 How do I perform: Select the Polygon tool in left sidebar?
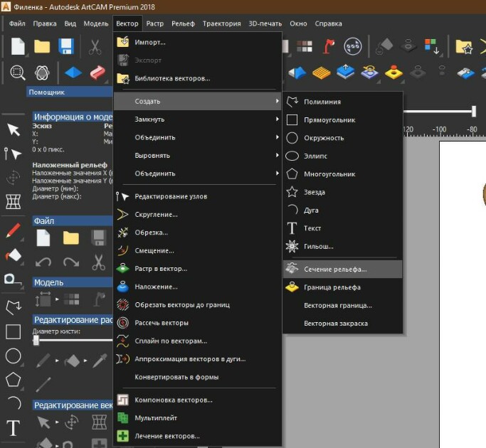pos(14,380)
